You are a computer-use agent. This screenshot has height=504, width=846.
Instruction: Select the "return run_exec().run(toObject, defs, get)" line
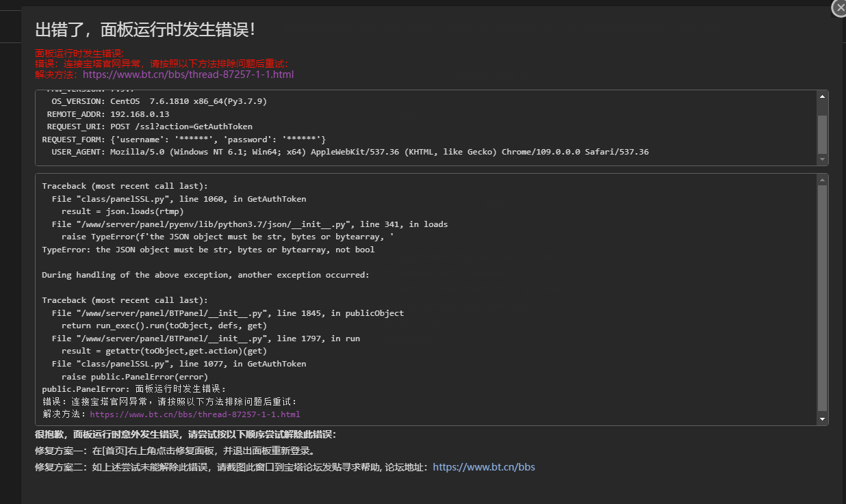164,326
